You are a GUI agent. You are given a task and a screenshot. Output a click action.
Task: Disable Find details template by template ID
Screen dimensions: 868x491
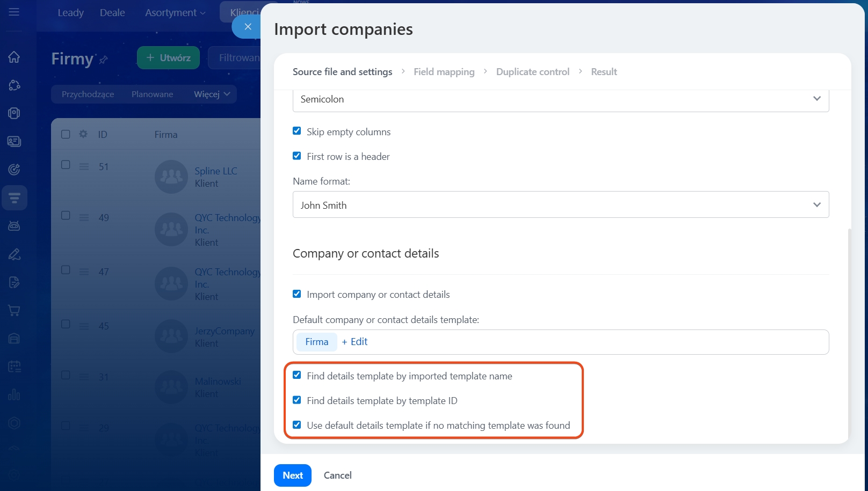pos(297,400)
